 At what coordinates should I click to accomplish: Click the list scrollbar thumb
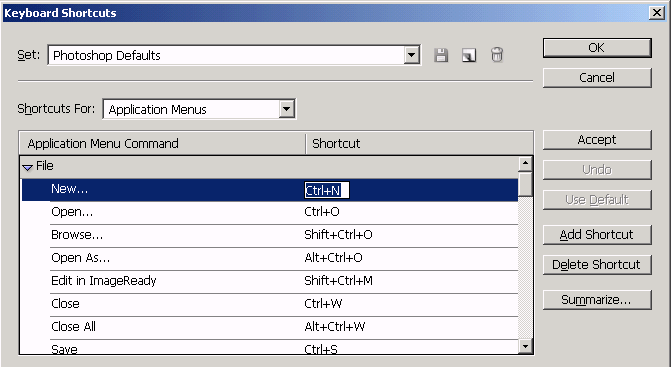(525, 184)
